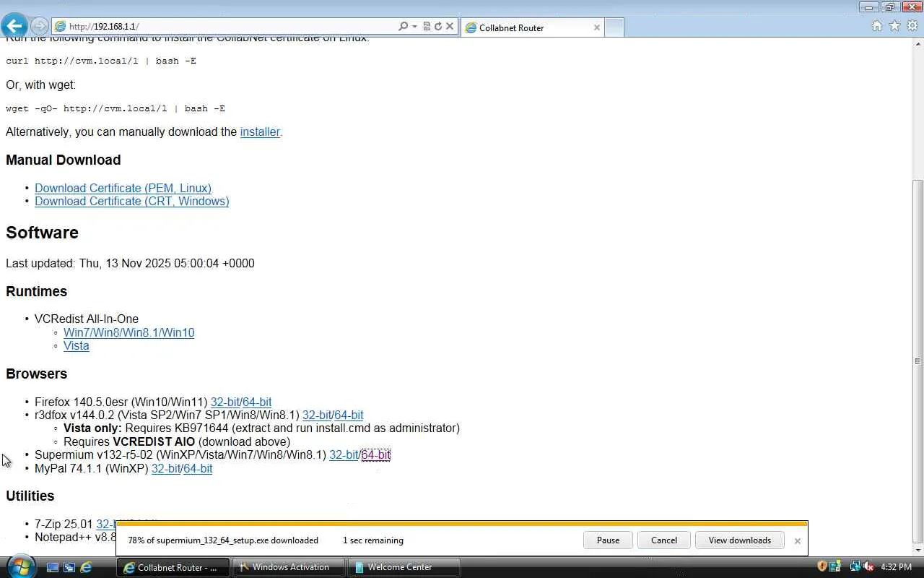Image resolution: width=924 pixels, height=578 pixels.
Task: Click the muted volume tray icon
Action: pos(868,566)
